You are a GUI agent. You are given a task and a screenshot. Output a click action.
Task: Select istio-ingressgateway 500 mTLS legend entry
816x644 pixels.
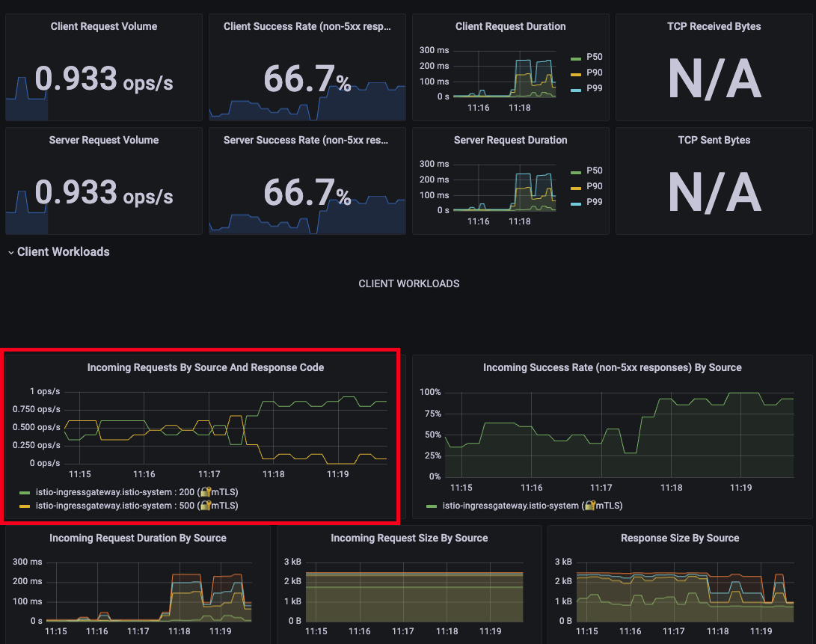137,506
